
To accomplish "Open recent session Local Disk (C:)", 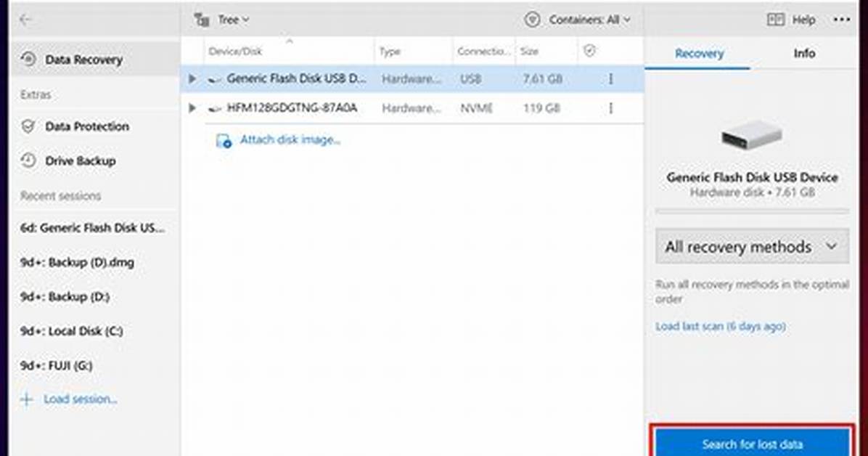I will pos(71,331).
